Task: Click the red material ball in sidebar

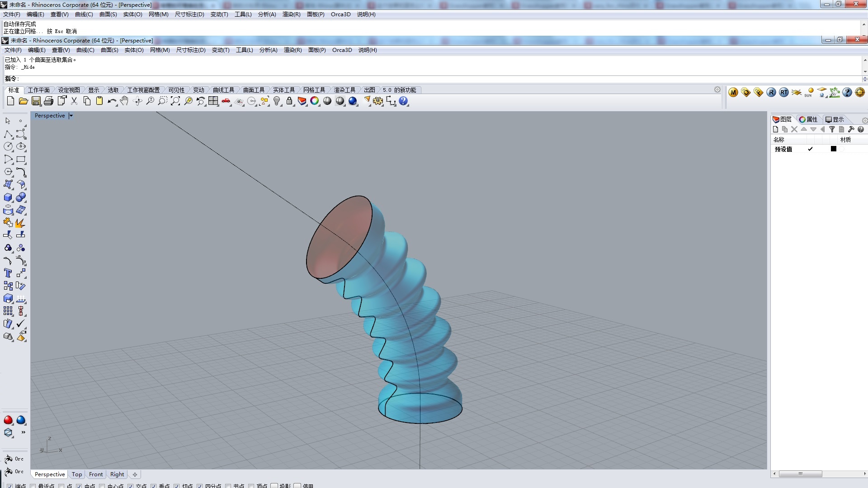Action: point(8,420)
